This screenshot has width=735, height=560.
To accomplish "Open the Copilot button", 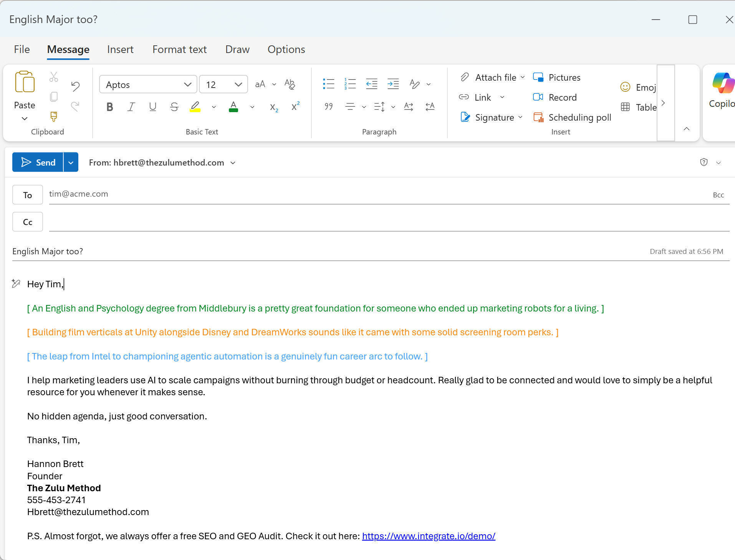I will click(x=722, y=91).
